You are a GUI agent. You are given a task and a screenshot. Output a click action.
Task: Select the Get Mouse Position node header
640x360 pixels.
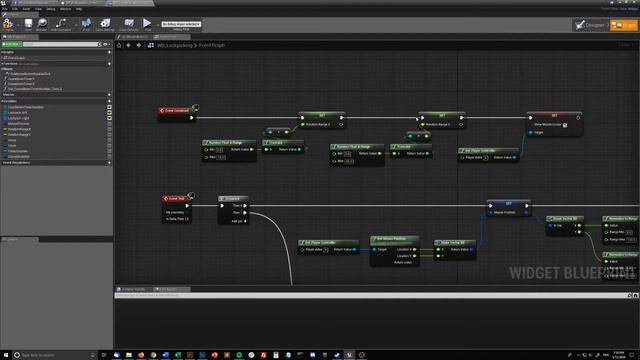click(394, 239)
